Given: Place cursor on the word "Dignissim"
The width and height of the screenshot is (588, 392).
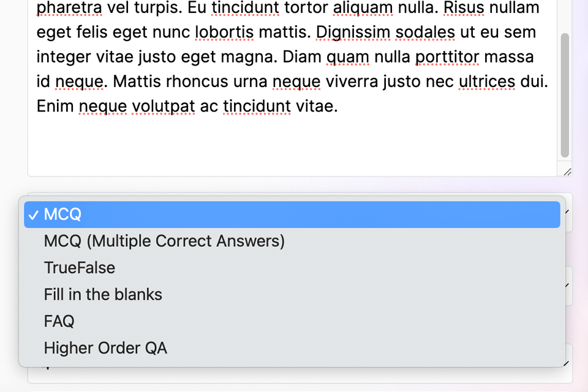Looking at the screenshot, I should click(352, 32).
